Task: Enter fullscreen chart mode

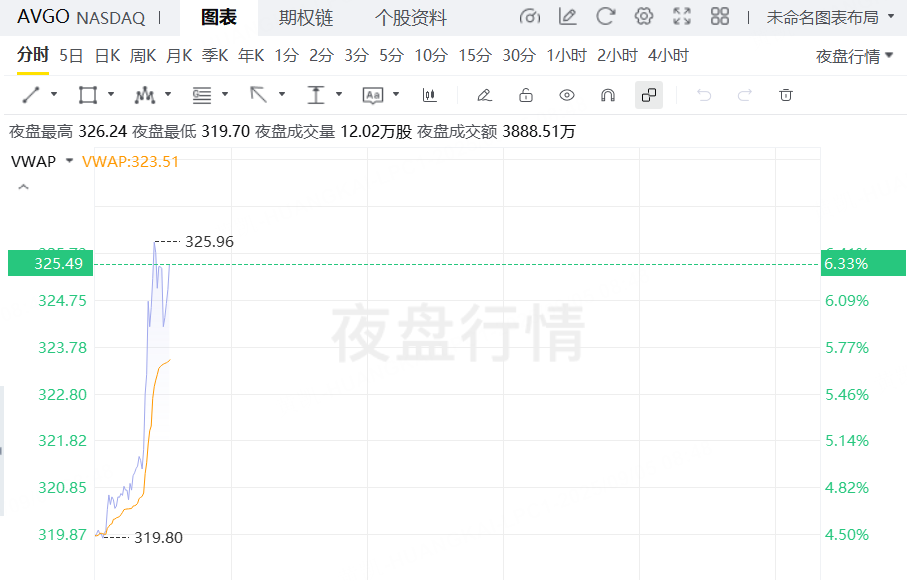Action: 682,17
